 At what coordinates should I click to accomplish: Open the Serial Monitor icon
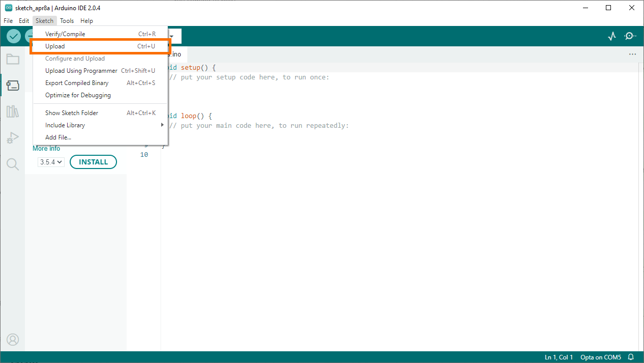coord(630,36)
